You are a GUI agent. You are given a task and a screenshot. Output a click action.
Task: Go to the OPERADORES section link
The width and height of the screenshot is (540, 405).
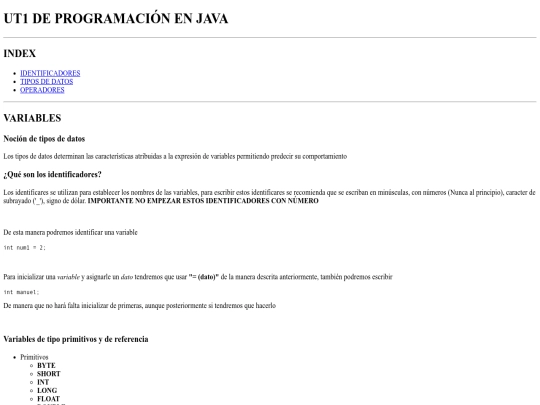point(42,90)
